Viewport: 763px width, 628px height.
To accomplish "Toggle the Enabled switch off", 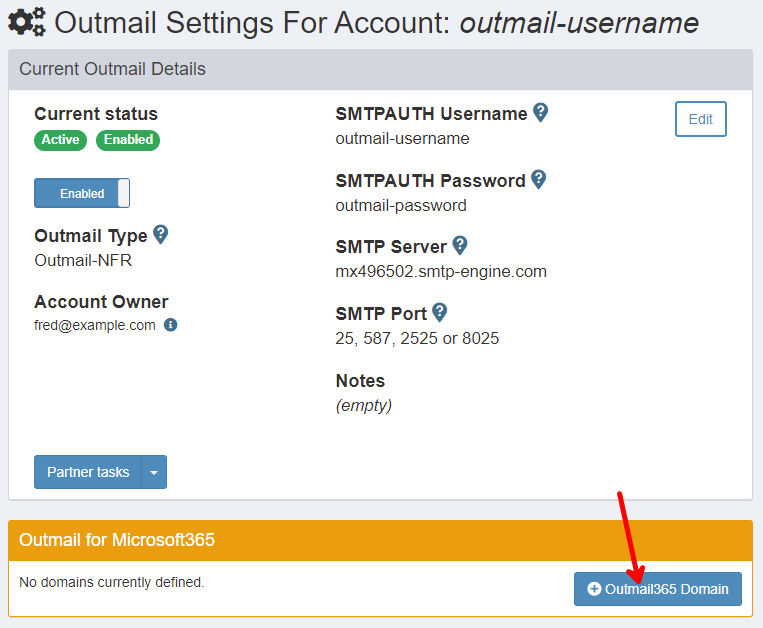I will (x=82, y=193).
